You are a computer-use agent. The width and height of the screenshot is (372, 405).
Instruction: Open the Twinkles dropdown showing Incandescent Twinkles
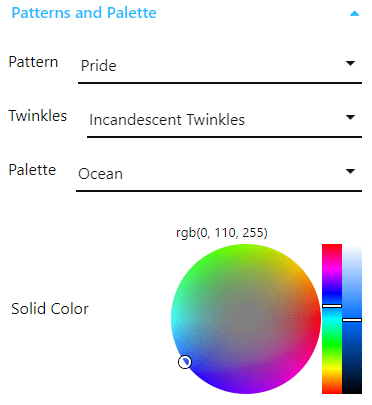(224, 120)
